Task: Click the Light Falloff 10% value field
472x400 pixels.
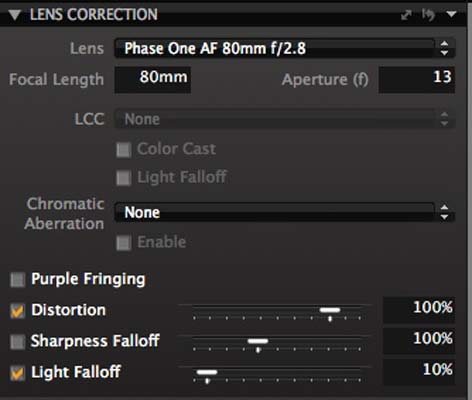Action: pyautogui.click(x=419, y=372)
